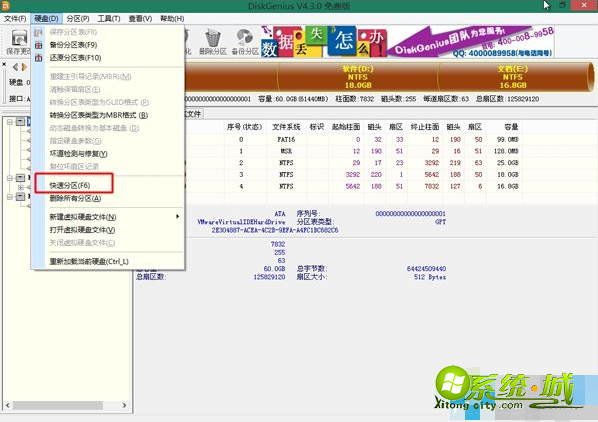598x422 pixels.
Task: Click the 删除分区 toolbar icon
Action: click(x=213, y=42)
